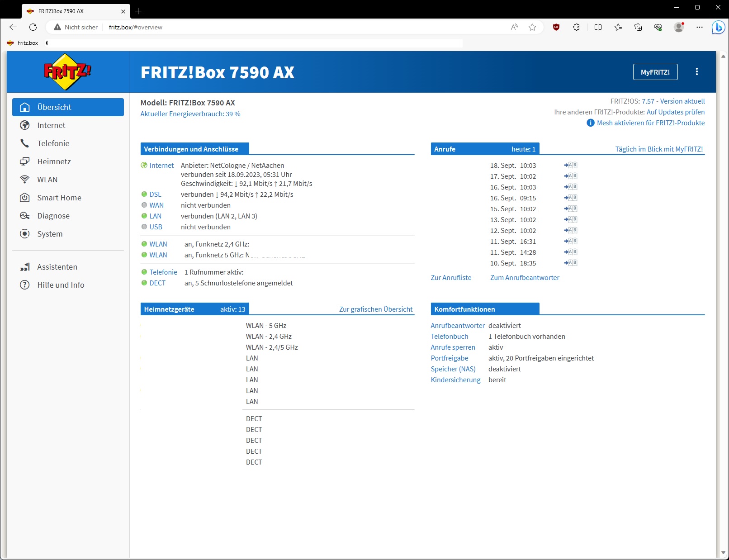
Task: Click answering machine icon for 16. Sept. 09:15 call
Action: pyautogui.click(x=571, y=198)
